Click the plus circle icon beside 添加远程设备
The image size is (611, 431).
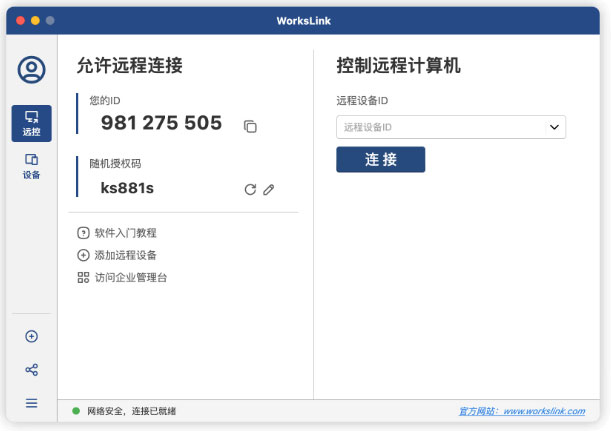[x=83, y=255]
